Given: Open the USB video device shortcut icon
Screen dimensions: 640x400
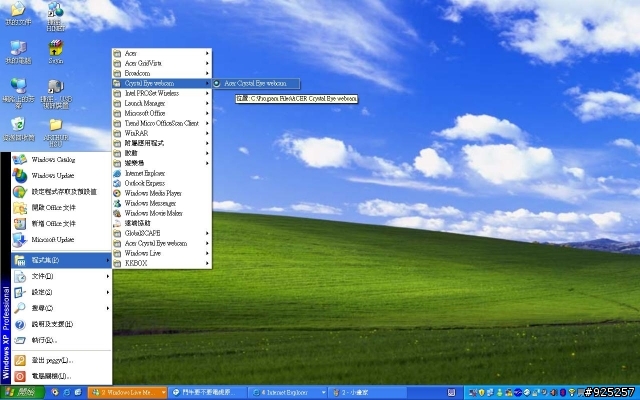Looking at the screenshot, I should (x=56, y=94).
